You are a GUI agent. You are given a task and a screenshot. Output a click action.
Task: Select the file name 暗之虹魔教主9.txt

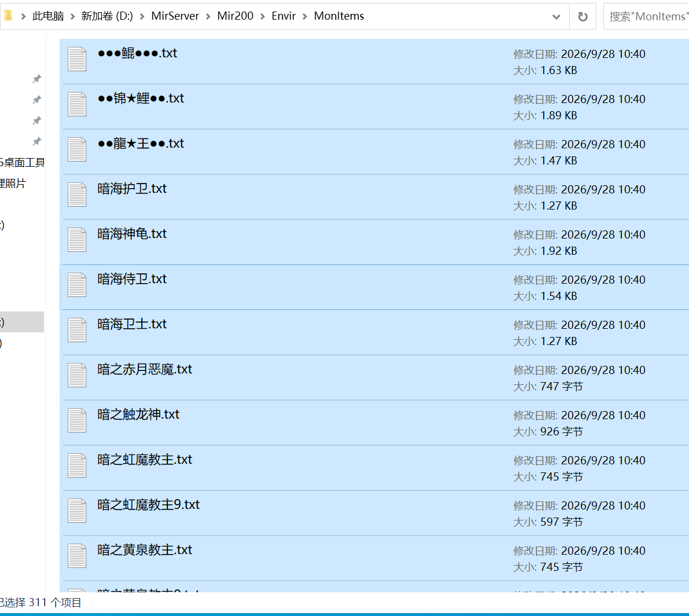click(x=149, y=505)
